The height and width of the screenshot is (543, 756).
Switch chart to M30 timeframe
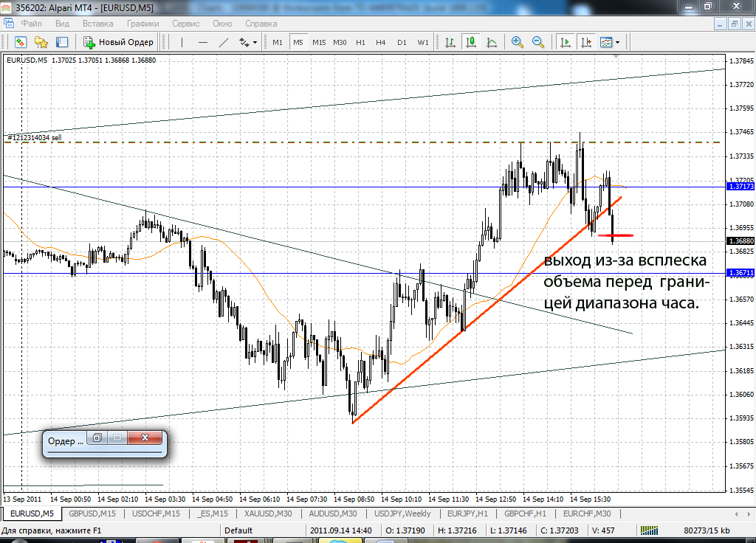[x=340, y=42]
